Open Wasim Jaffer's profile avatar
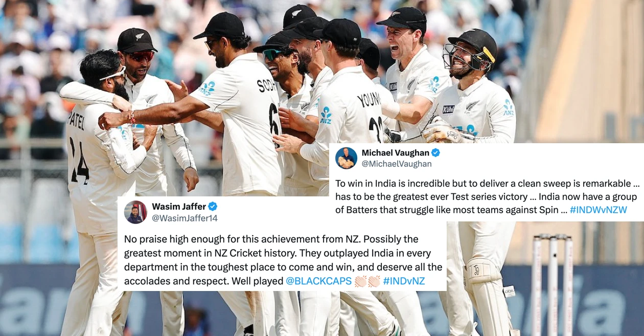 [x=135, y=212]
